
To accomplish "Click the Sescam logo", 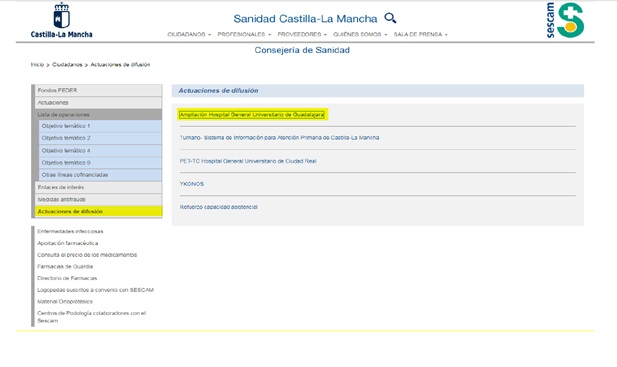I will (x=565, y=20).
